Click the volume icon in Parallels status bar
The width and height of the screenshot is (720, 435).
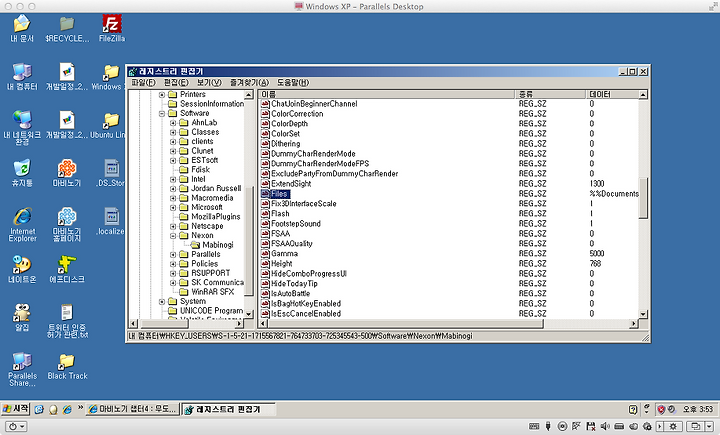605,426
